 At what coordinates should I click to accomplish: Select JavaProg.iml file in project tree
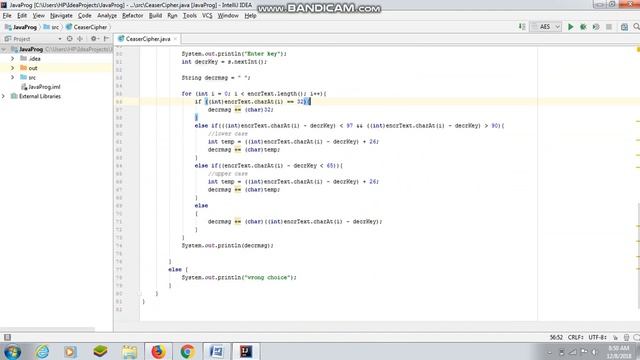[x=41, y=87]
